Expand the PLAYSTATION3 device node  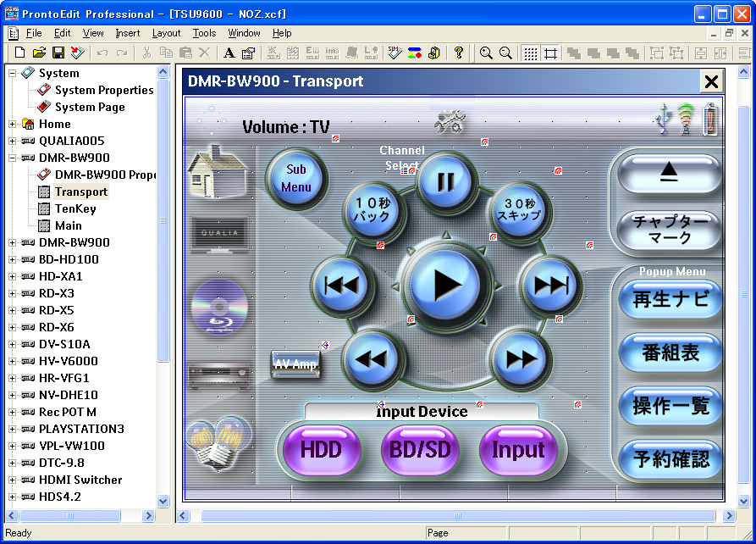[x=13, y=430]
